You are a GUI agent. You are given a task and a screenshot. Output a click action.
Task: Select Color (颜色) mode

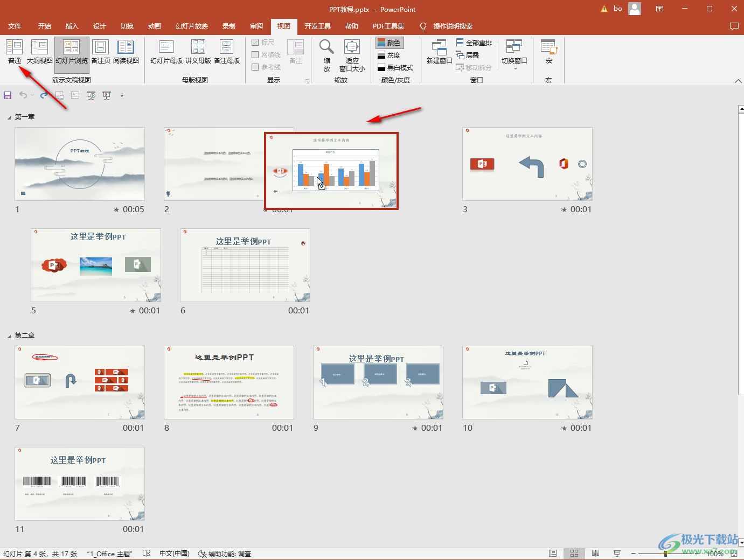point(389,43)
